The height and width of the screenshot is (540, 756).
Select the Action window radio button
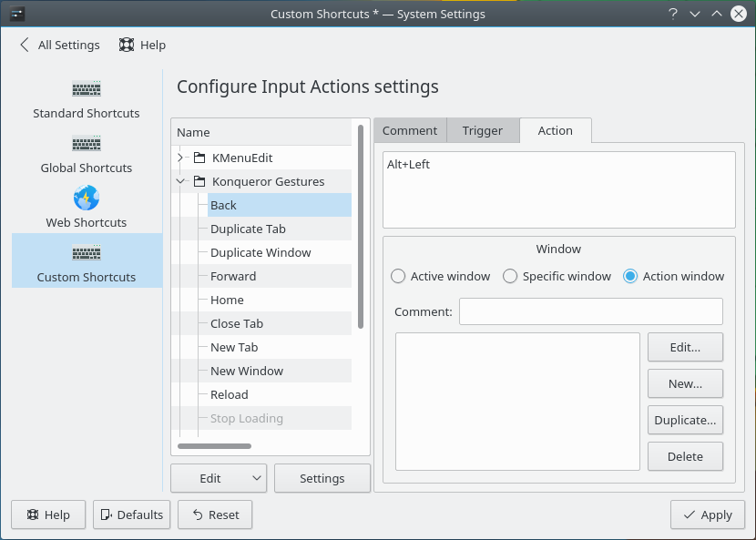(630, 276)
